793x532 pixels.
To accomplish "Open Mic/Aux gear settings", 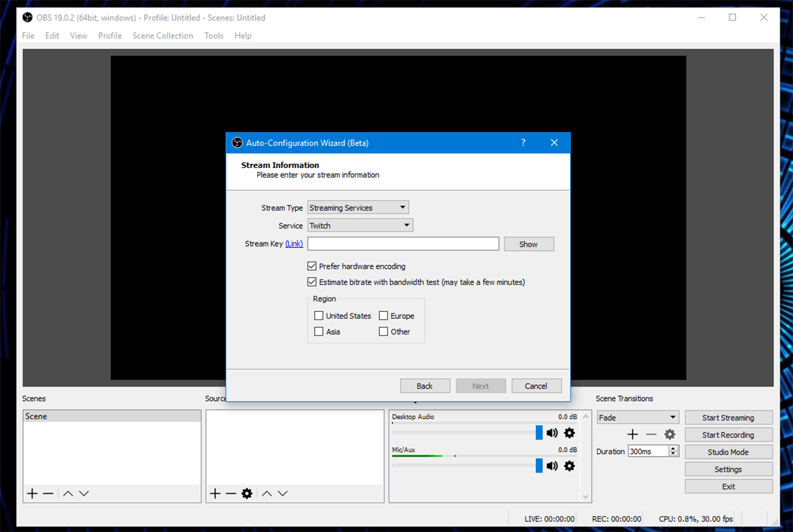I will [569, 466].
